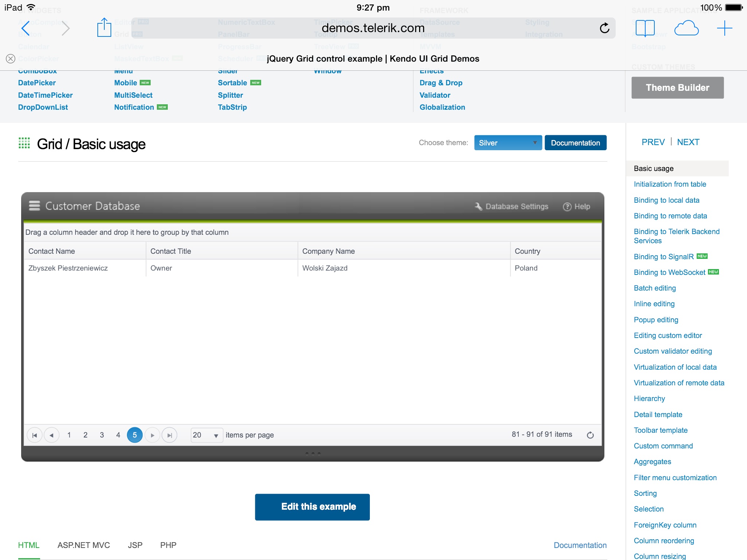747x560 pixels.
Task: Click the NEXT link
Action: [x=688, y=142]
